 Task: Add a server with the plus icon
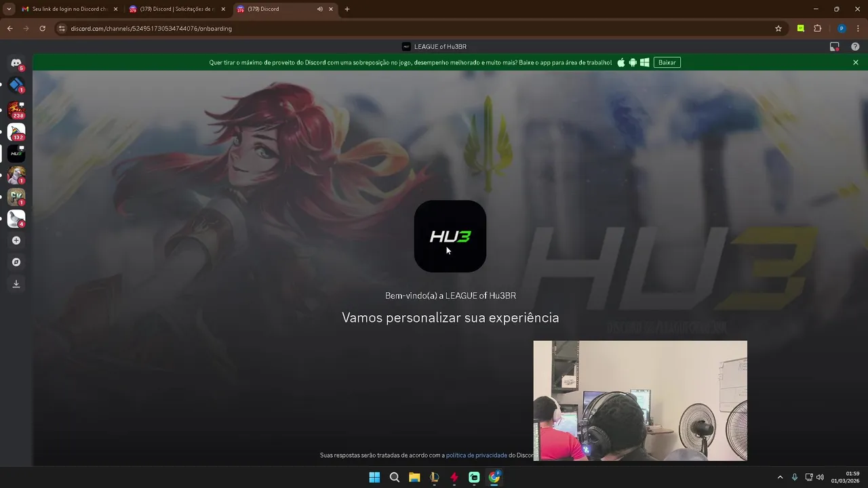(16, 240)
